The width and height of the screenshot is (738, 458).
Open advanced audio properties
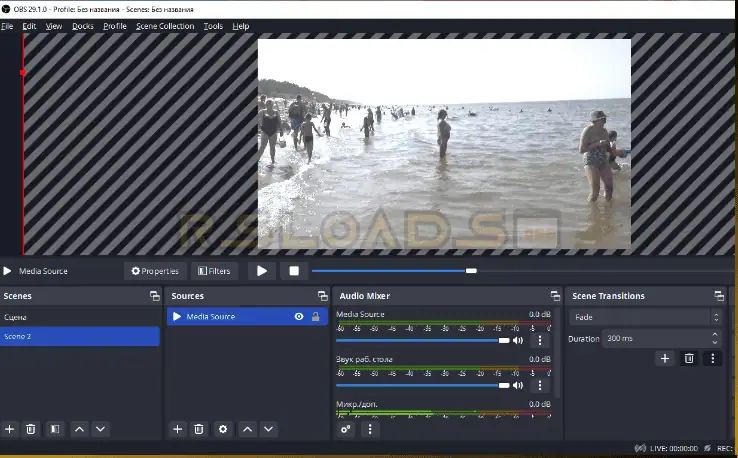pyautogui.click(x=346, y=429)
